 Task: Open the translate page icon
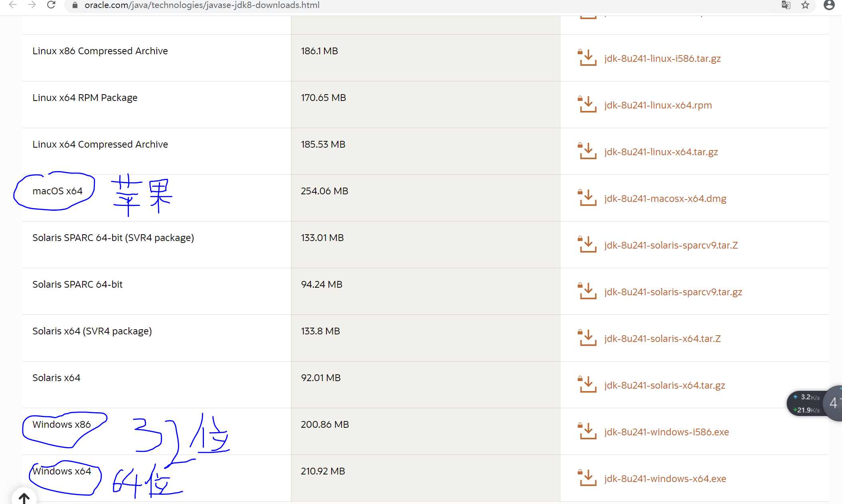coord(786,5)
